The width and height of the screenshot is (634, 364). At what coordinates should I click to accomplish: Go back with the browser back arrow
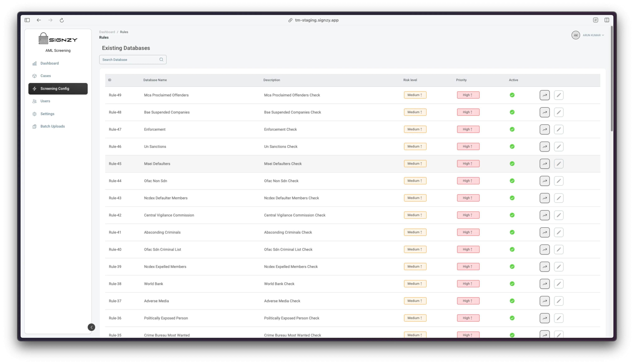(x=39, y=20)
